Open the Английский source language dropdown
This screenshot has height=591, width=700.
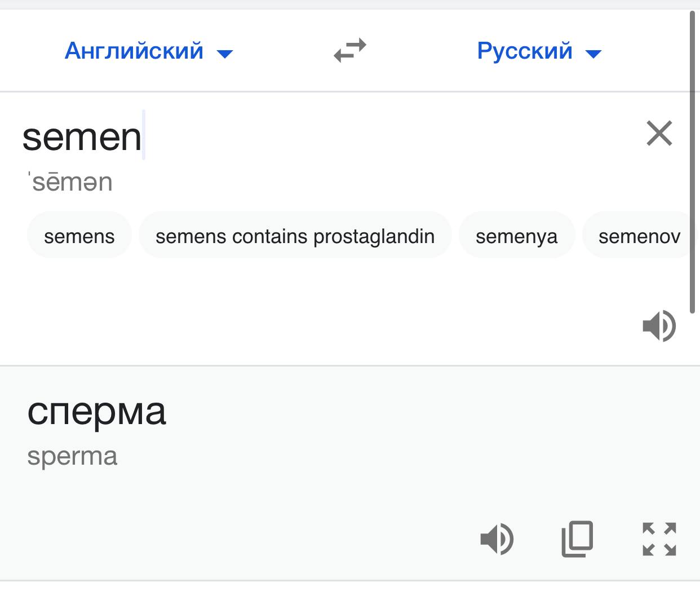coord(149,51)
